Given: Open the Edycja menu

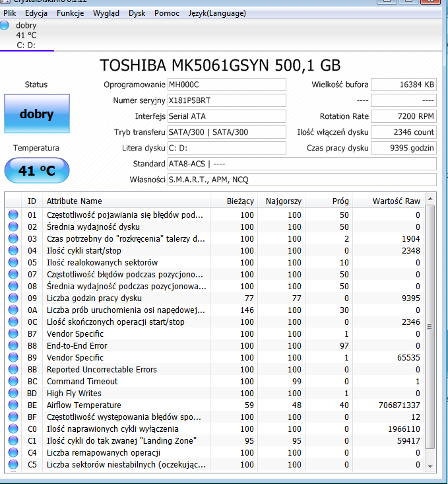Looking at the screenshot, I should click(36, 13).
